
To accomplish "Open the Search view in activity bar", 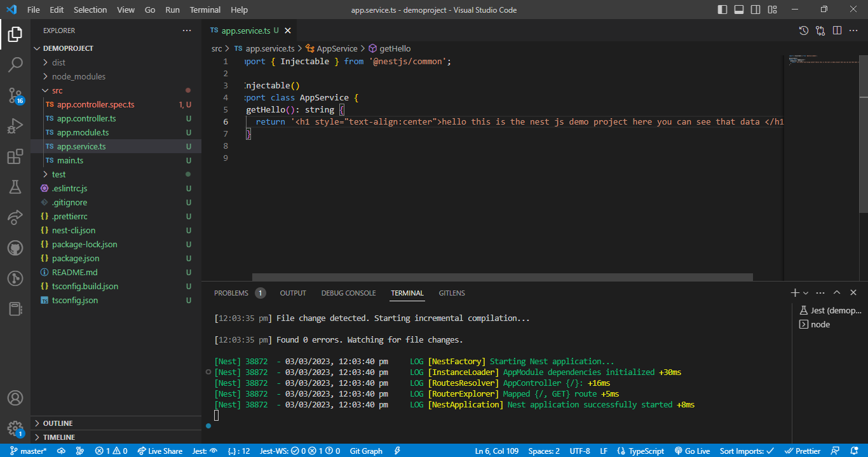I will click(x=15, y=64).
